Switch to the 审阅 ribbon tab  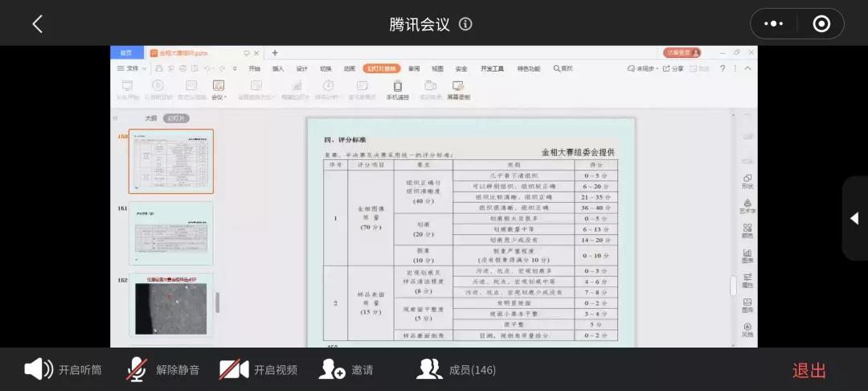414,68
